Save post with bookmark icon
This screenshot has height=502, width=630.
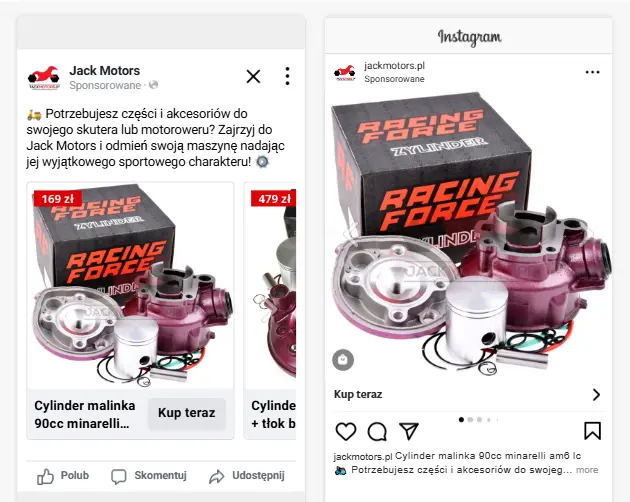(x=592, y=432)
